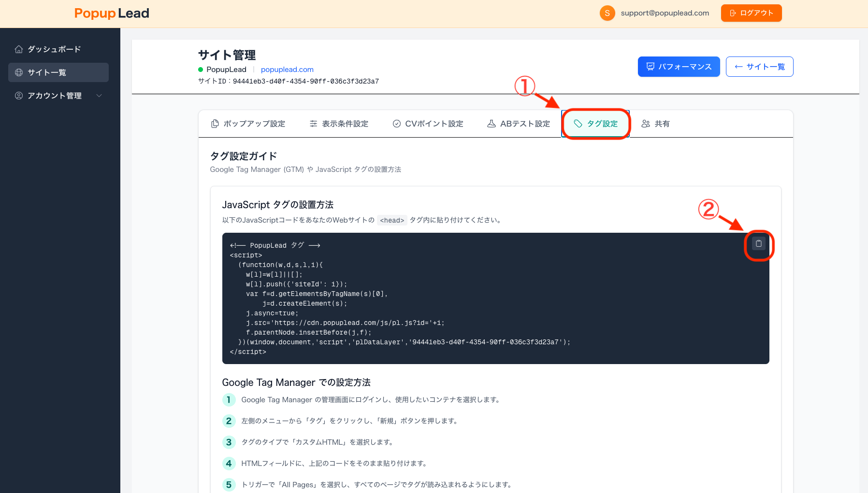Click the flask icon on ABテスト設定 tab
Screen dimensions: 868x493
coord(492,124)
